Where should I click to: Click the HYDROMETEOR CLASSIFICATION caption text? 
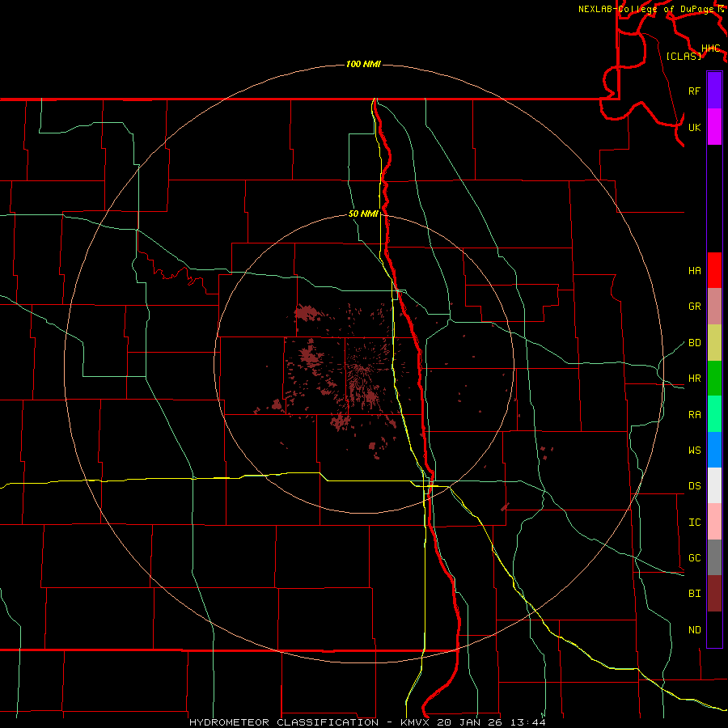point(284,722)
